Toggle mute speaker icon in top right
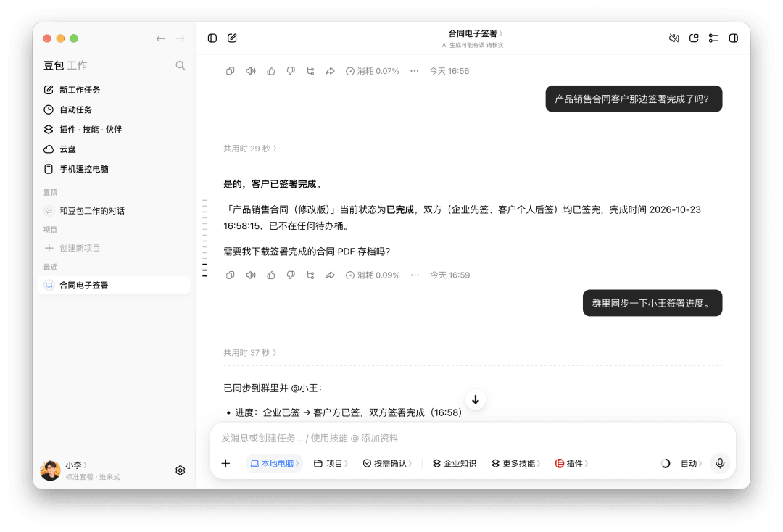Screen dimensions: 783x532 (674, 38)
